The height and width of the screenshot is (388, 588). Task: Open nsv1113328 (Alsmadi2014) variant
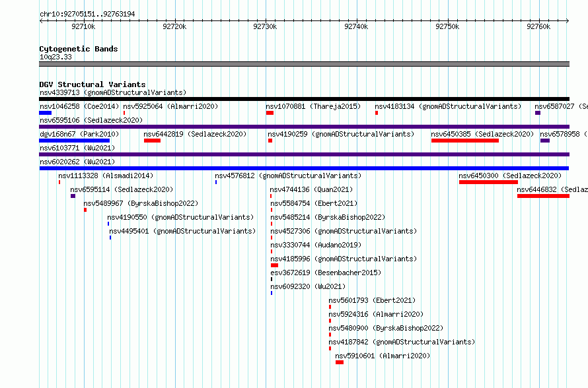(106, 176)
